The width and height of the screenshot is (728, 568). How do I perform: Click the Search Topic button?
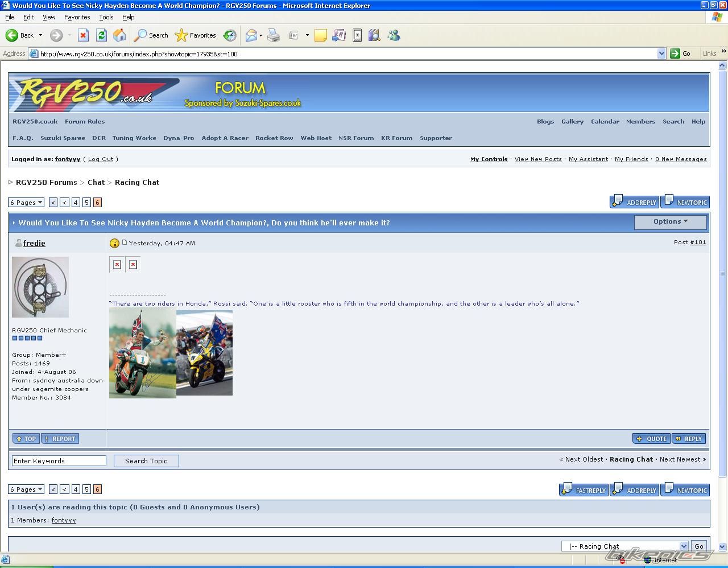[x=146, y=461]
